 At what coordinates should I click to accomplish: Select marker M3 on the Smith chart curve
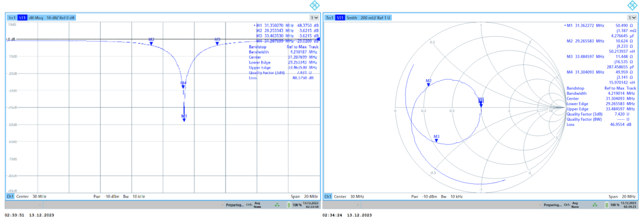point(436,140)
